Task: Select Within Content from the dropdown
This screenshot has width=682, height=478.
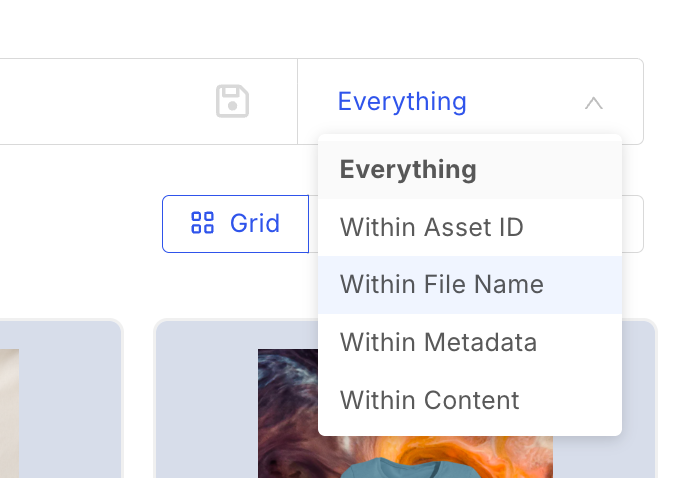Action: click(429, 401)
